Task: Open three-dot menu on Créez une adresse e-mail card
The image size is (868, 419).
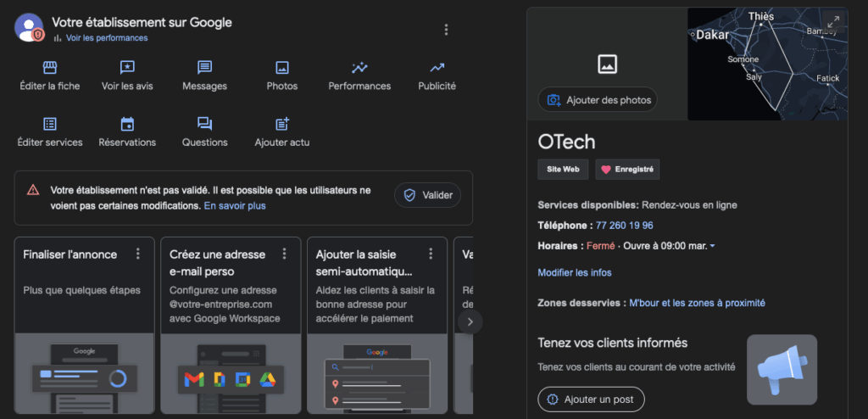Action: [285, 254]
